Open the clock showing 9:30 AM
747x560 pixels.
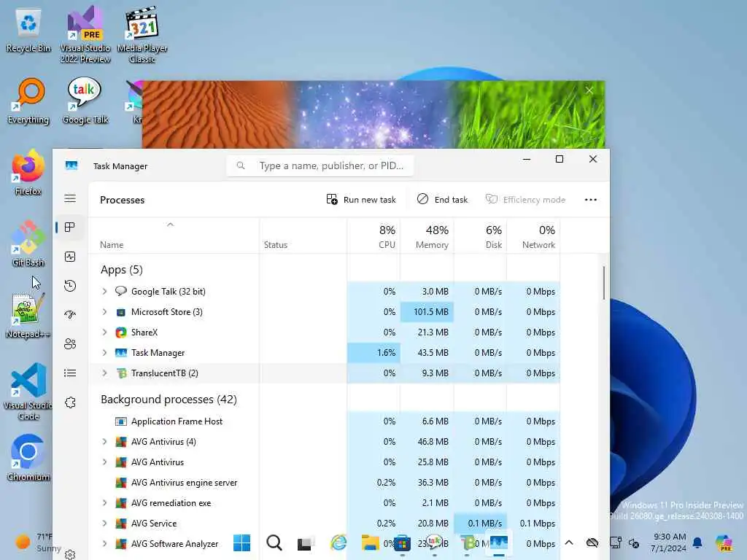(x=669, y=542)
